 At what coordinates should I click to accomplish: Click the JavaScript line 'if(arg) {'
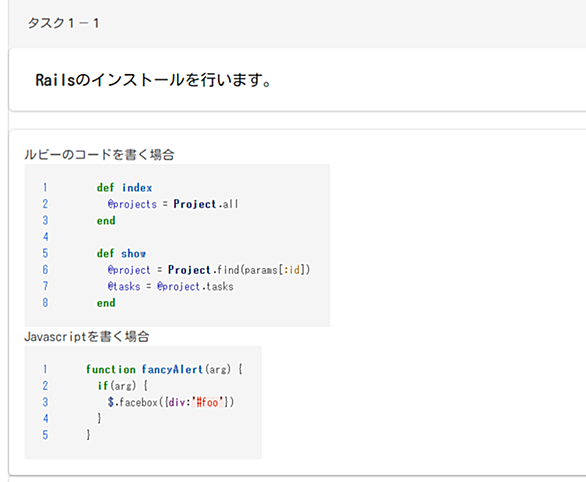123,386
